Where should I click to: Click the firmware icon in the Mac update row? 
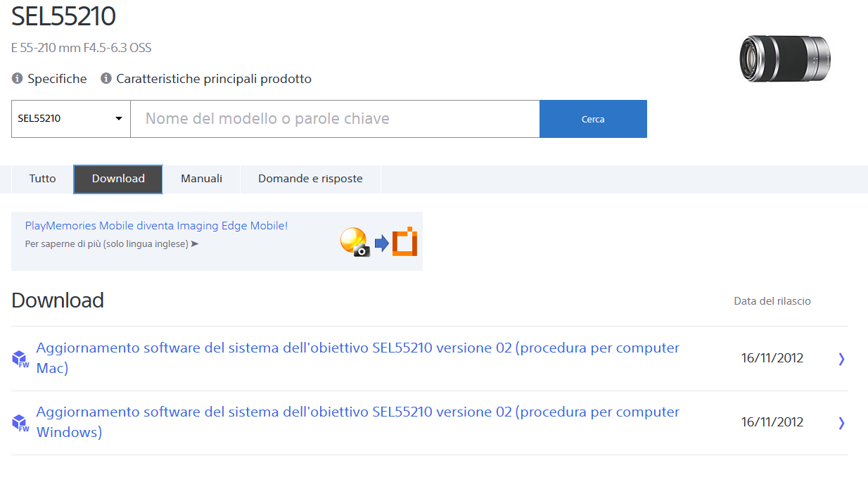pos(20,359)
